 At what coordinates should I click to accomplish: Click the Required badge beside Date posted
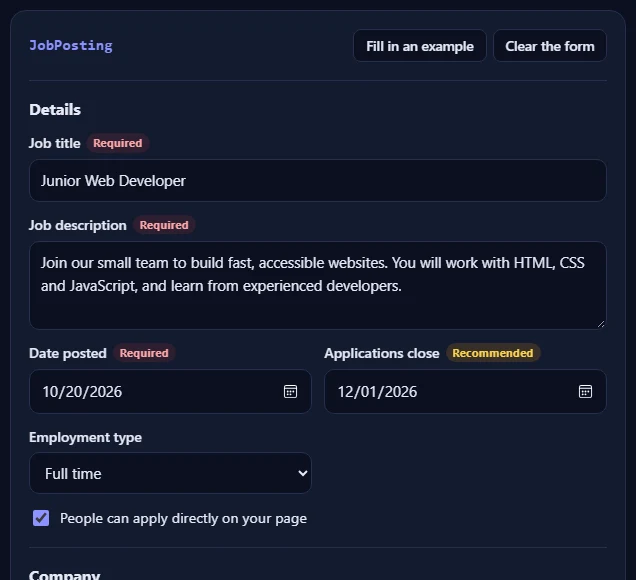[144, 353]
